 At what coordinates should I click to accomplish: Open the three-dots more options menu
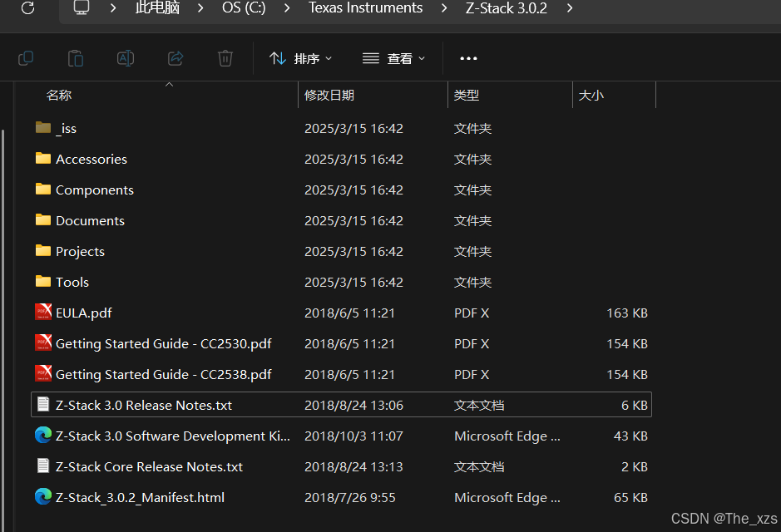pyautogui.click(x=468, y=58)
